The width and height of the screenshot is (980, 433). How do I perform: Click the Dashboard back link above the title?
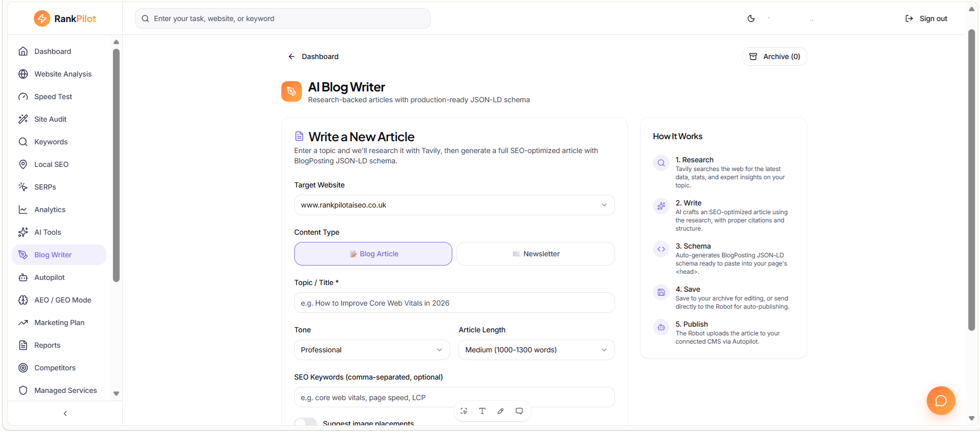click(x=313, y=57)
